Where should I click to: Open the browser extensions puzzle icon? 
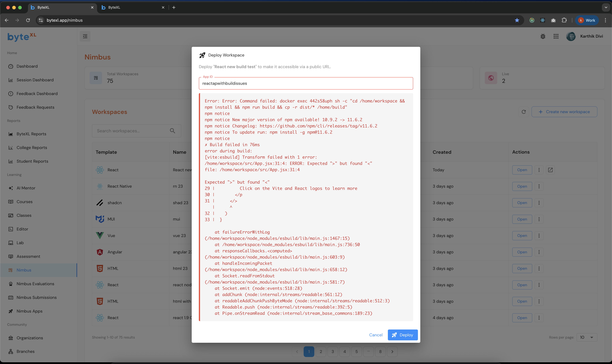coord(564,20)
